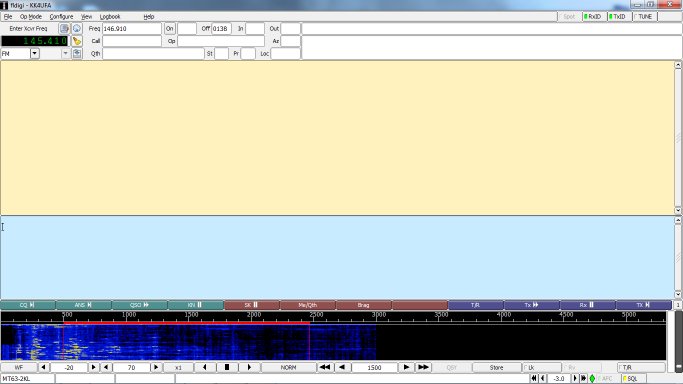The height and width of the screenshot is (384, 683).
Task: Decrease waterfall range value 70
Action: 106,367
